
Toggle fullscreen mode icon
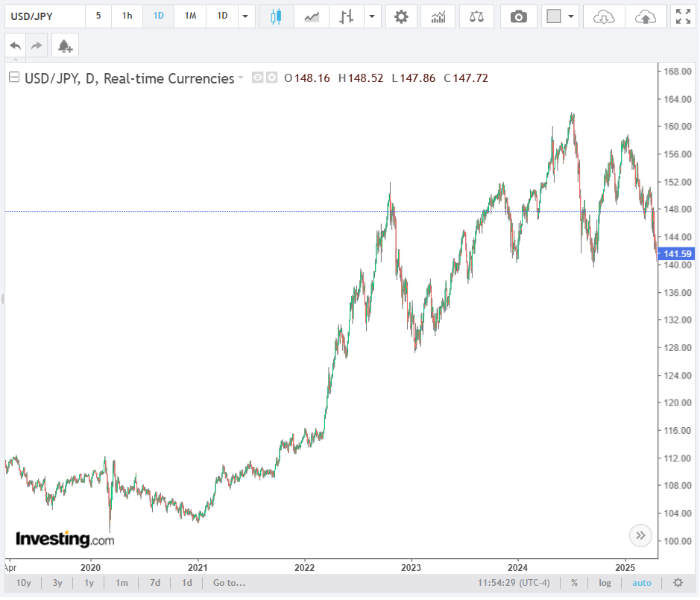point(683,17)
